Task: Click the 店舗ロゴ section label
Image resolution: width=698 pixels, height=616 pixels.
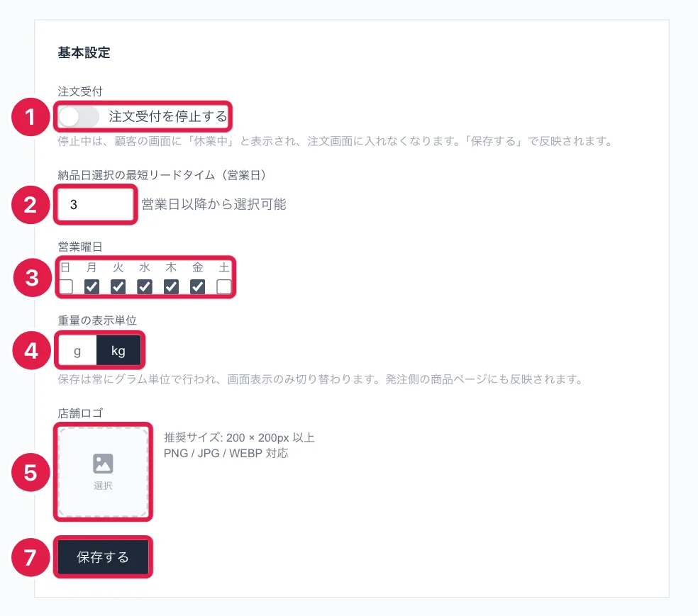Action: click(80, 413)
